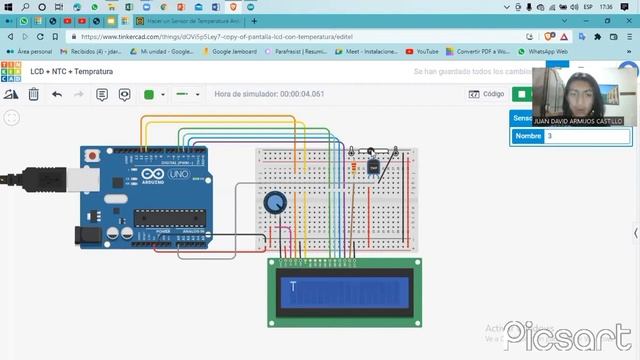Viewport: 640px width, 360px height.
Task: Select the temperature sensor on the breadboard
Action: (373, 167)
